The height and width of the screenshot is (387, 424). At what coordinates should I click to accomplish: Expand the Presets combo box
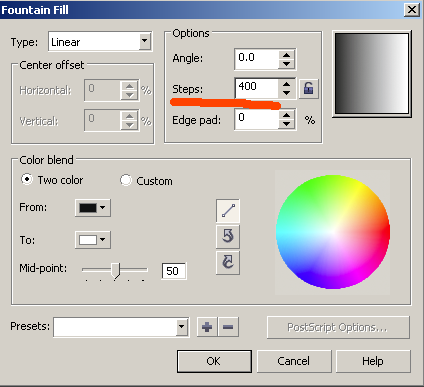pyautogui.click(x=121, y=327)
